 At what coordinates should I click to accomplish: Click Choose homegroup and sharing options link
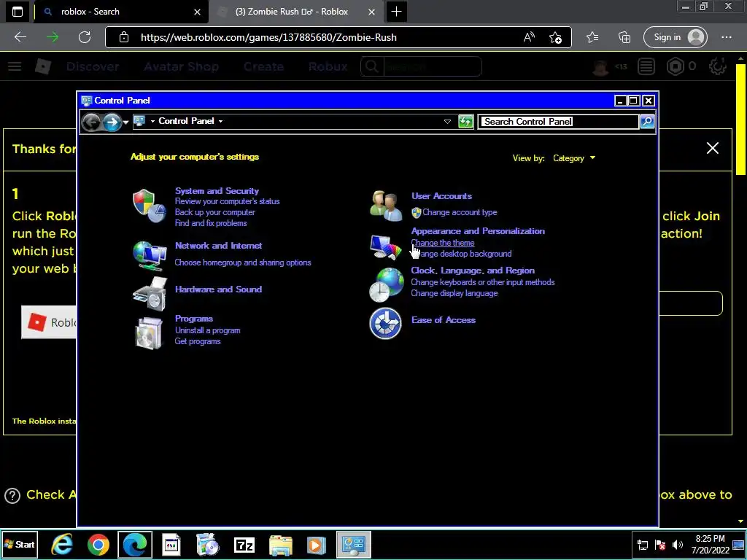[x=243, y=262]
